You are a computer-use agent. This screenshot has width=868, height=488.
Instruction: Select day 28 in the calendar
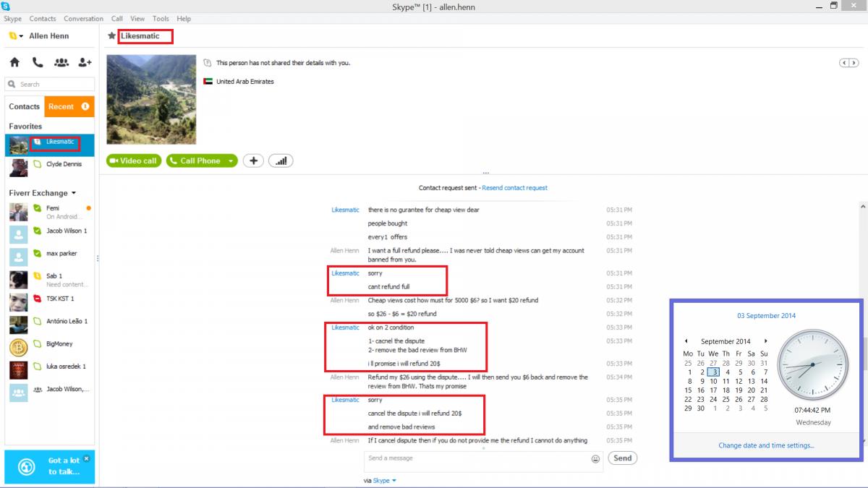(764, 399)
